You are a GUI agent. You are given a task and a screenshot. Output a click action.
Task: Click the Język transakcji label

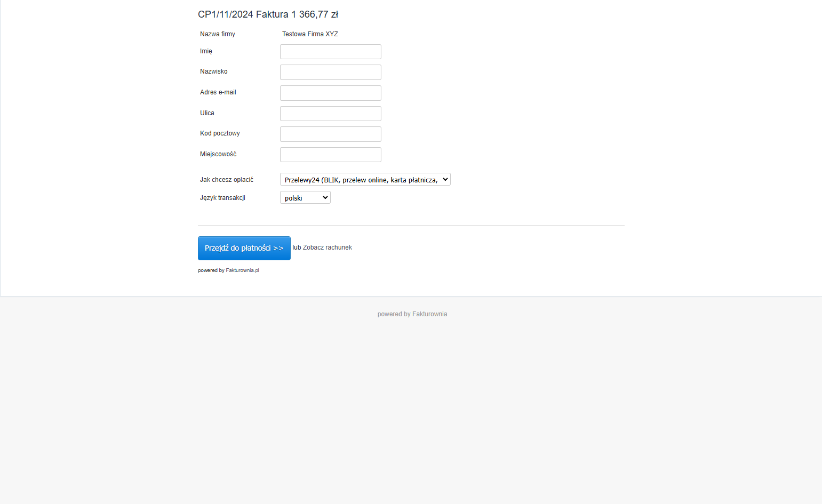pos(222,198)
